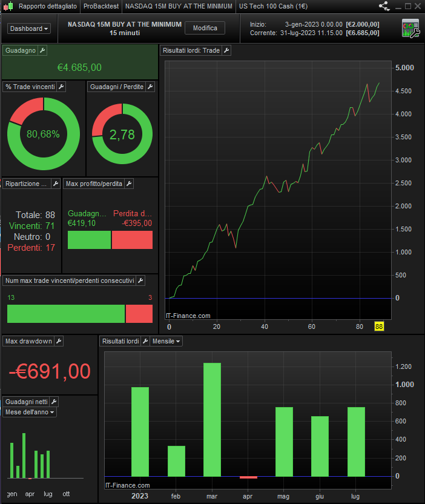Click the 2,78 gain/loss ratio donut

pos(122,134)
